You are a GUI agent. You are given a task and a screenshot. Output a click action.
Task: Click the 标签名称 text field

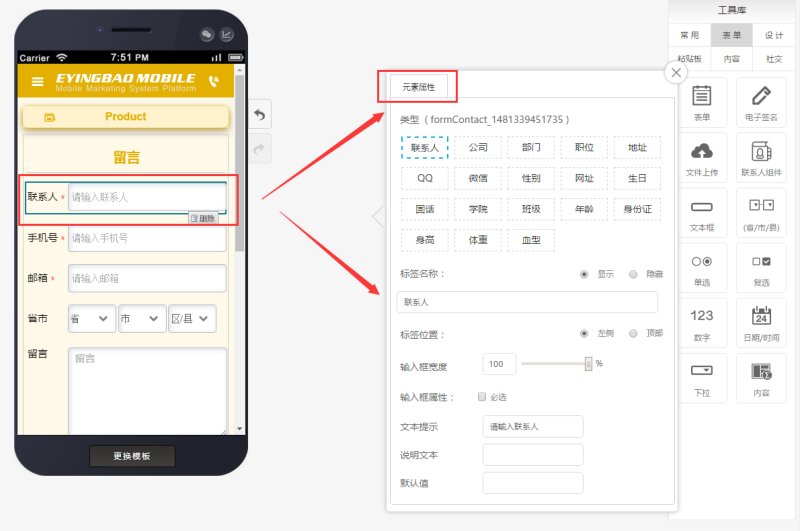pos(528,301)
